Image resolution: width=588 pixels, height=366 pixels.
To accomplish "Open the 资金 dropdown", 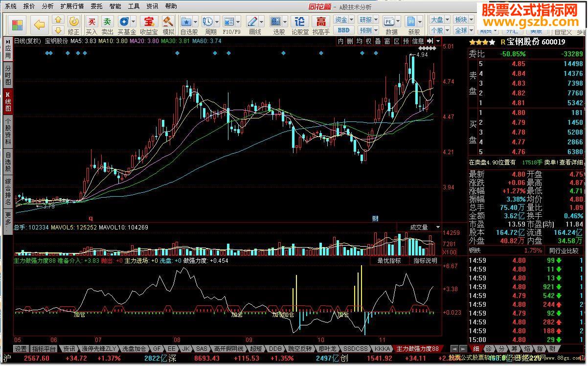I will pyautogui.click(x=344, y=20).
